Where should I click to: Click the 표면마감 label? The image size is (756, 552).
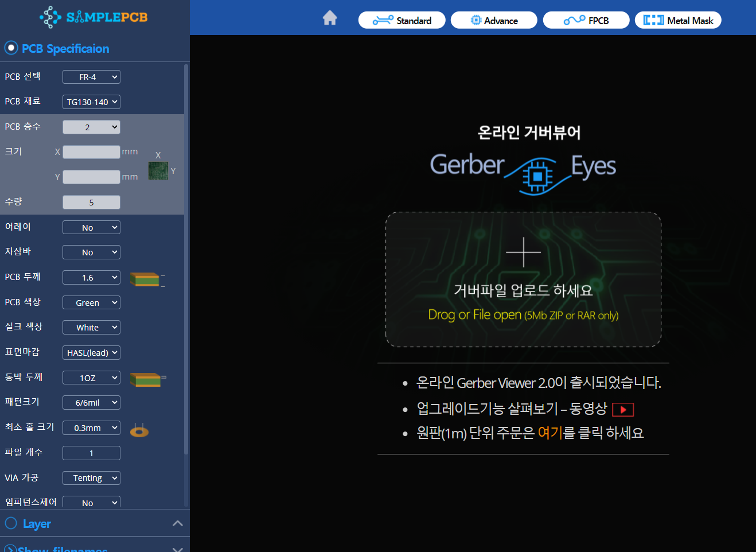pos(22,352)
